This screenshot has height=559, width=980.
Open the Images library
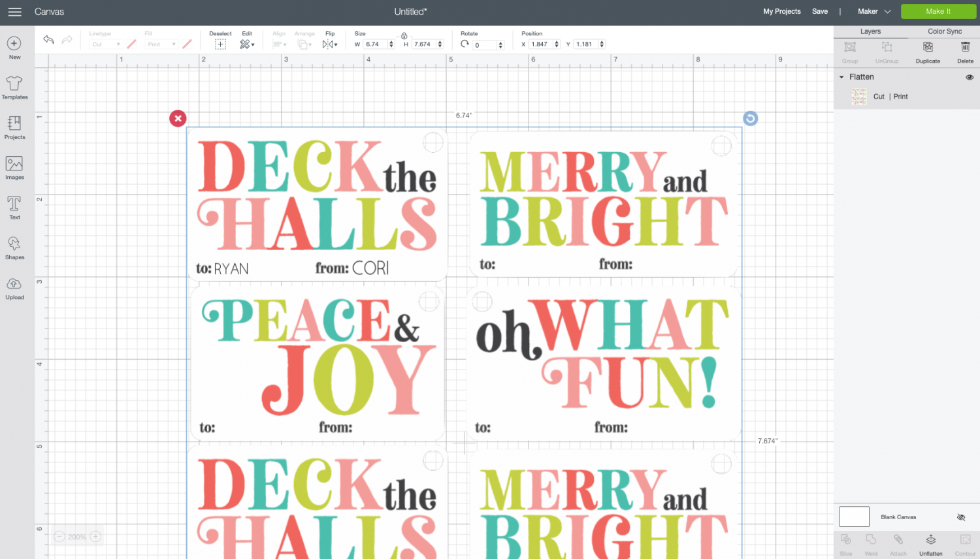click(14, 168)
